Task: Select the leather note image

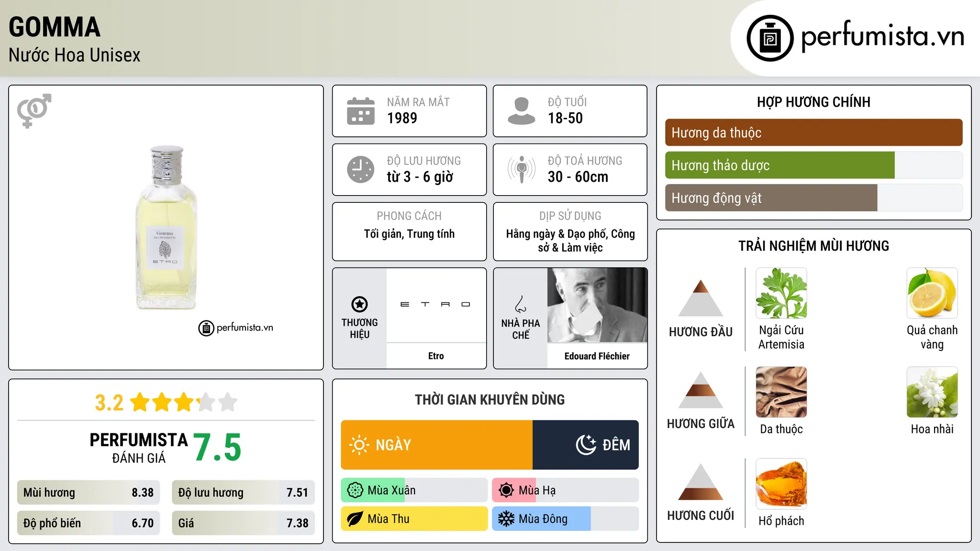Action: (x=781, y=392)
